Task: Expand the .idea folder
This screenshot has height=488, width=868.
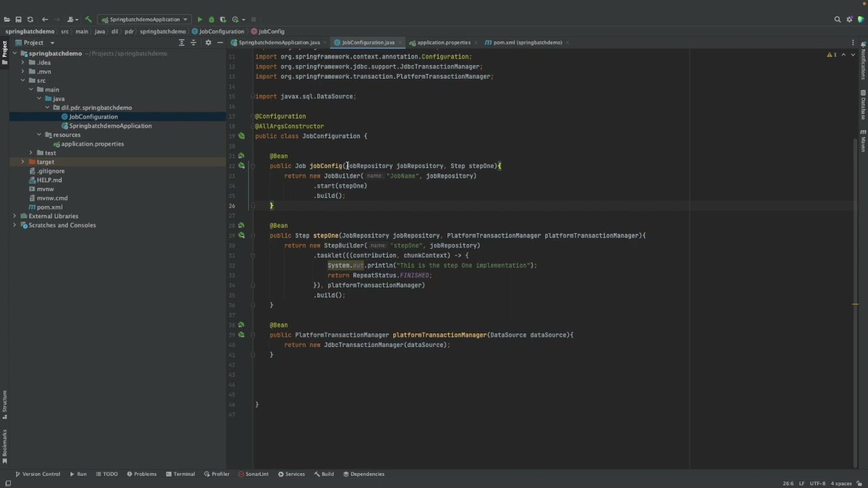Action: tap(22, 62)
